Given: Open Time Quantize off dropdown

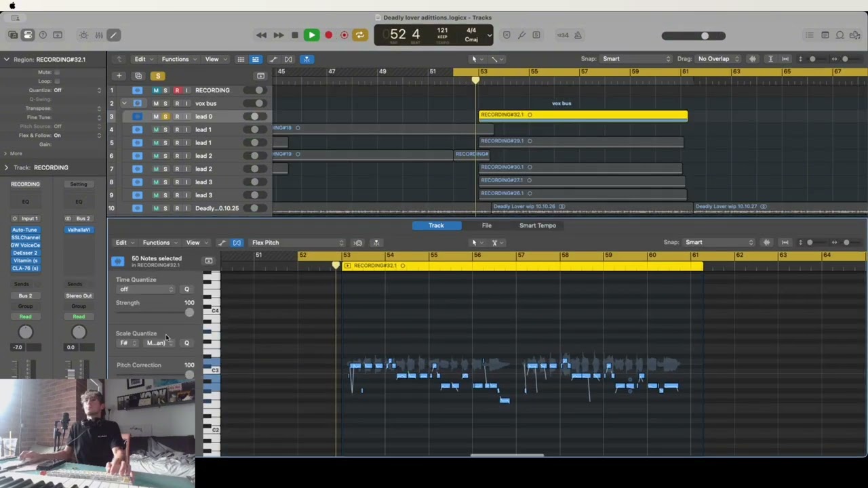Looking at the screenshot, I should 146,289.
